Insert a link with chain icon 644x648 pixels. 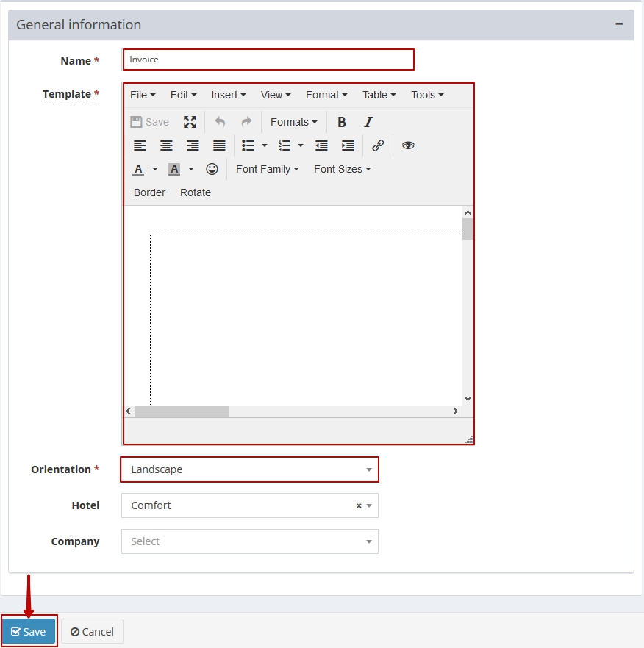coord(378,145)
